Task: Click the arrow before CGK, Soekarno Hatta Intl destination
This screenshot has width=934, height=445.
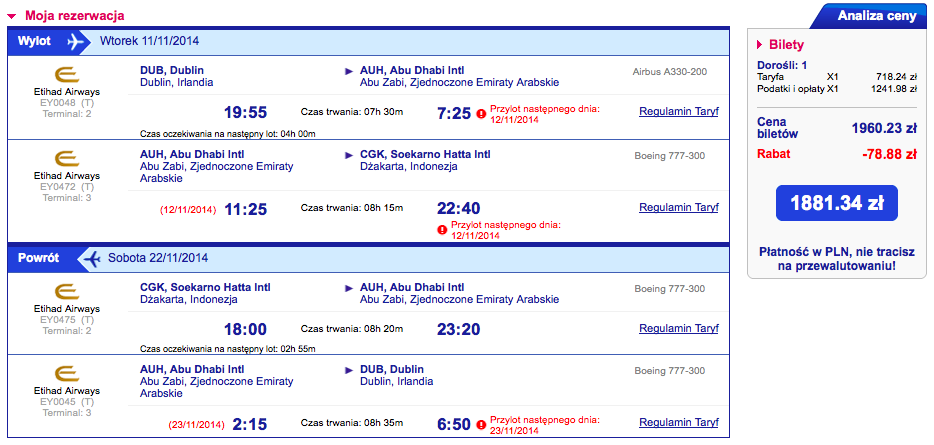Action: coord(349,155)
